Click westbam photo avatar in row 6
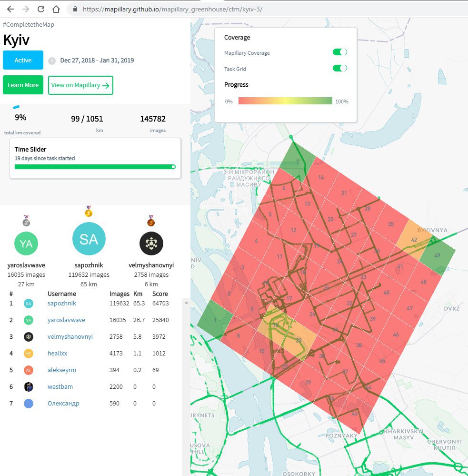Image resolution: width=468 pixels, height=476 pixels. tap(29, 387)
